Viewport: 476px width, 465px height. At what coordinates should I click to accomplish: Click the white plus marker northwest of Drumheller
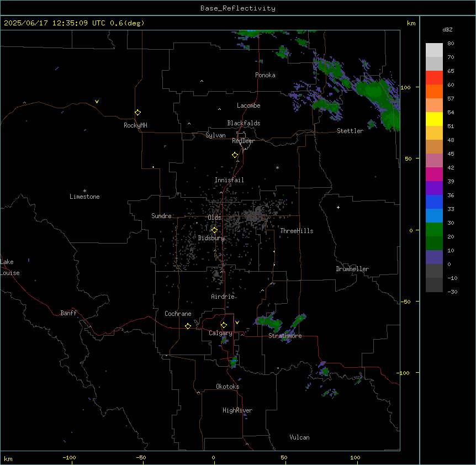tap(338, 207)
